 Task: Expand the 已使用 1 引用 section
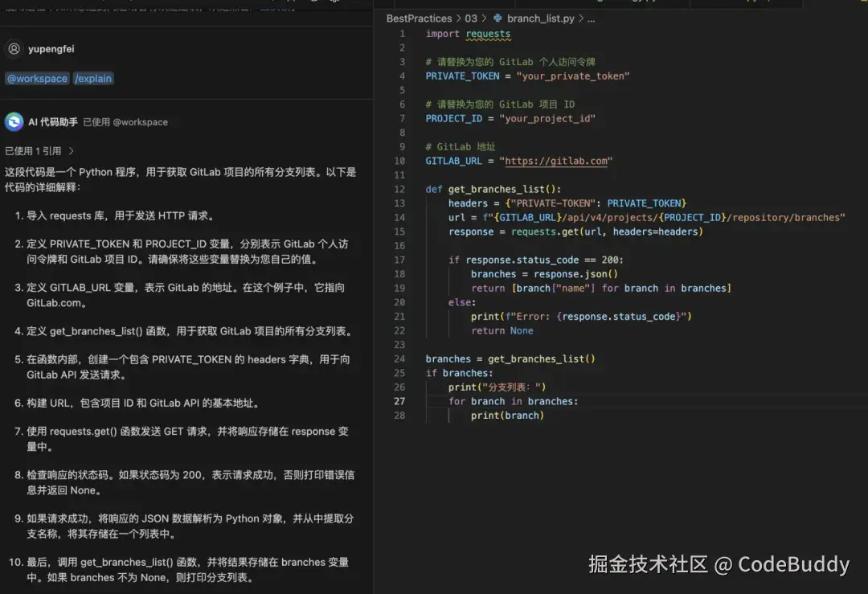(40, 150)
